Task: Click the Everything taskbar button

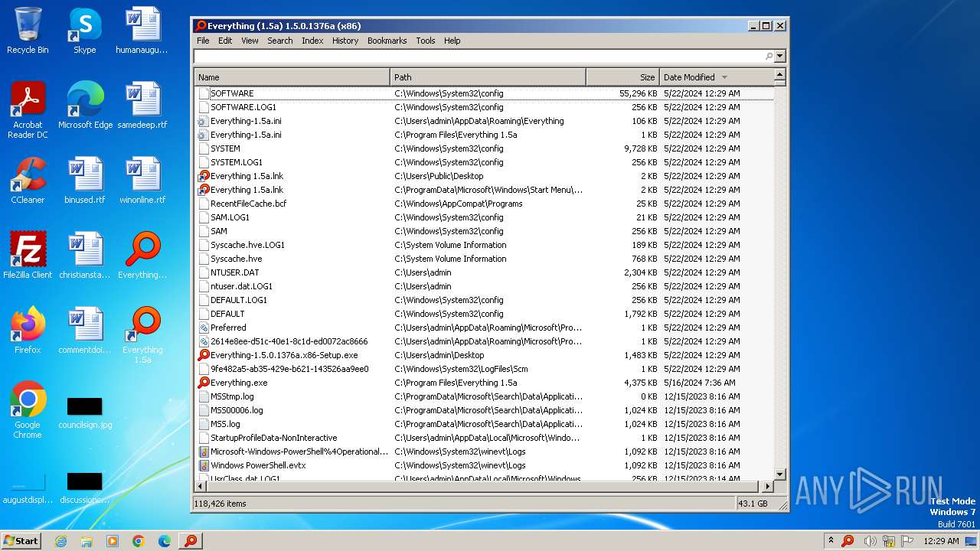Action: point(191,541)
